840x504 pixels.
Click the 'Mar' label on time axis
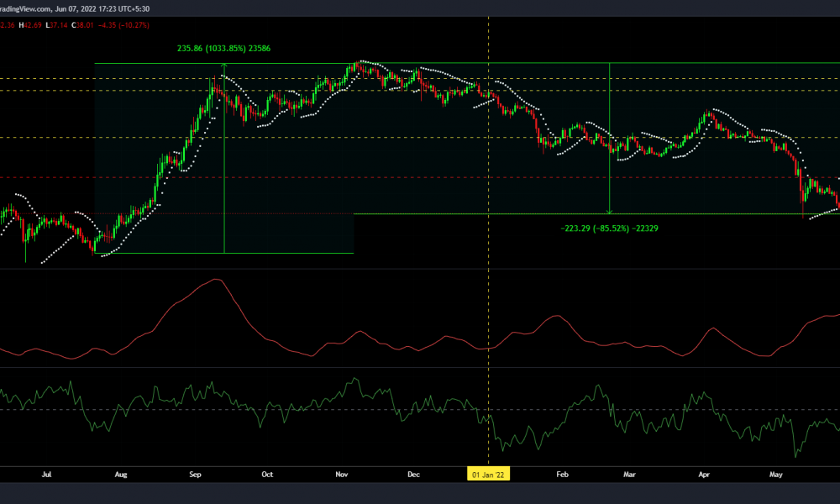pyautogui.click(x=629, y=474)
